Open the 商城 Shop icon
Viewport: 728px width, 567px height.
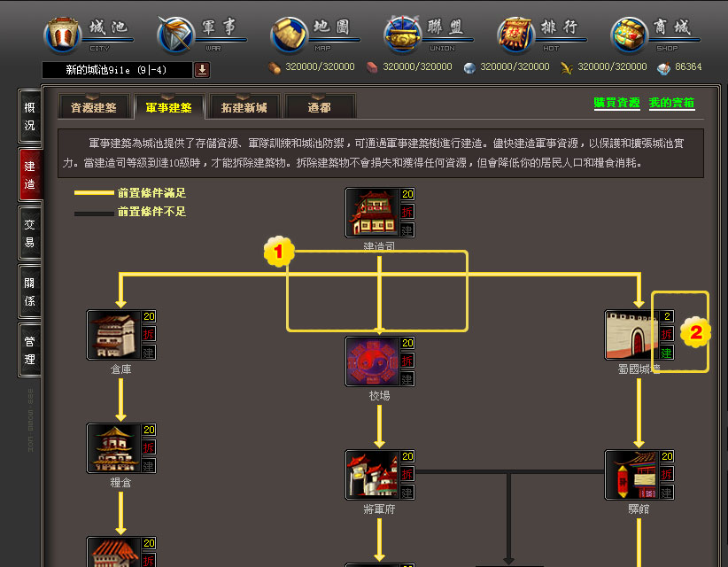coord(629,35)
